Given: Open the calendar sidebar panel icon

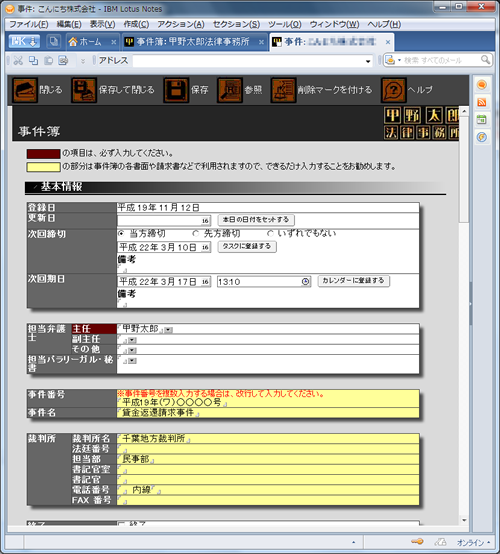Looking at the screenshot, I should 482,119.
